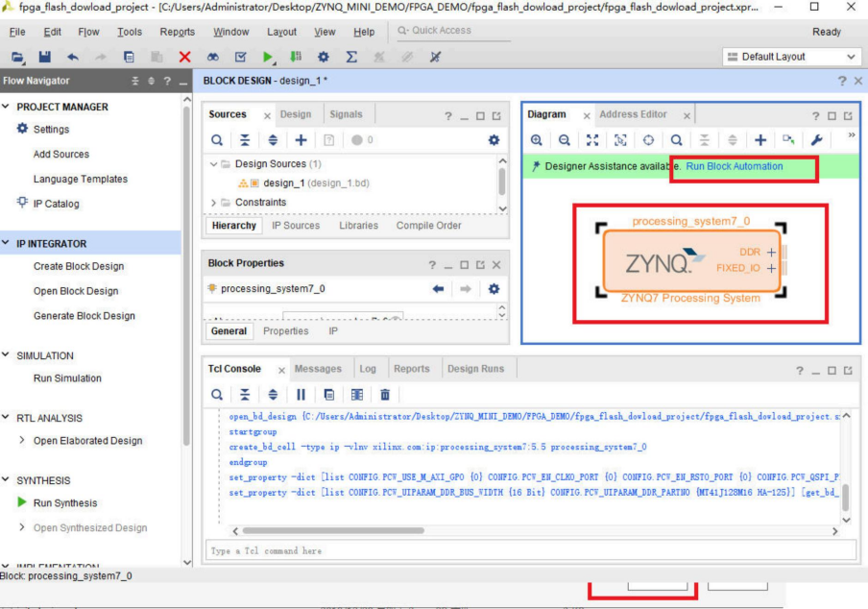Clear the Tcl Console with the trash icon

click(385, 394)
